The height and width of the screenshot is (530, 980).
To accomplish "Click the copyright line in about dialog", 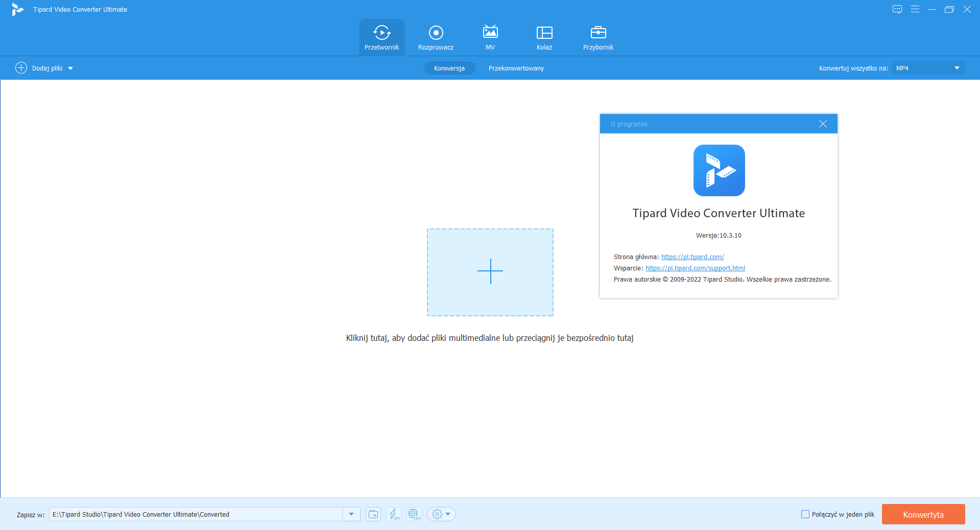I will pos(722,280).
